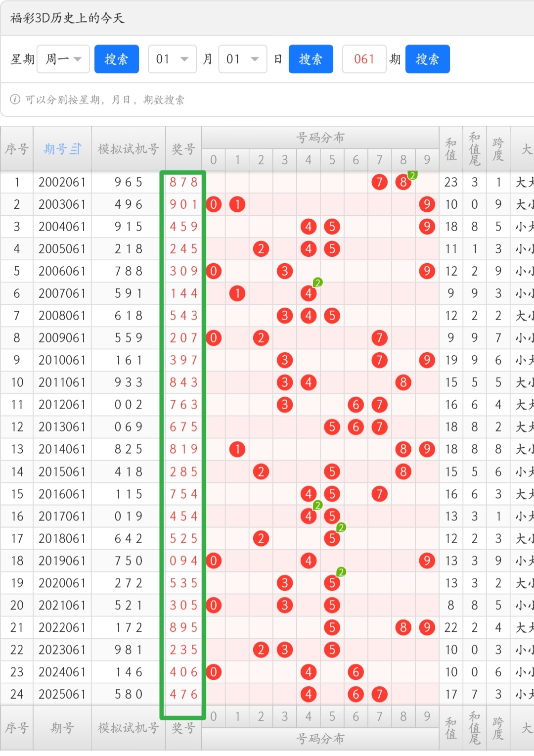Click trial number 0 0 2 in row 2012061
Viewport: 534px width, 756px height.
pos(129,405)
